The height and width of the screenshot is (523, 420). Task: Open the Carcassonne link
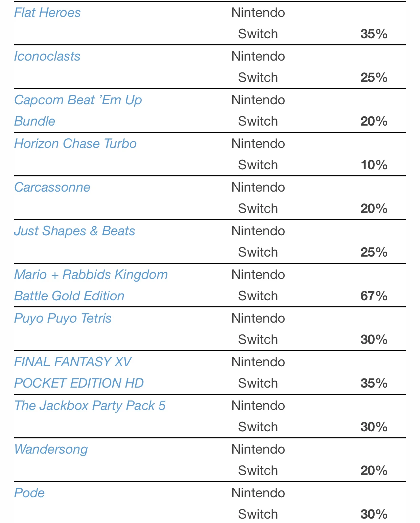point(52,188)
